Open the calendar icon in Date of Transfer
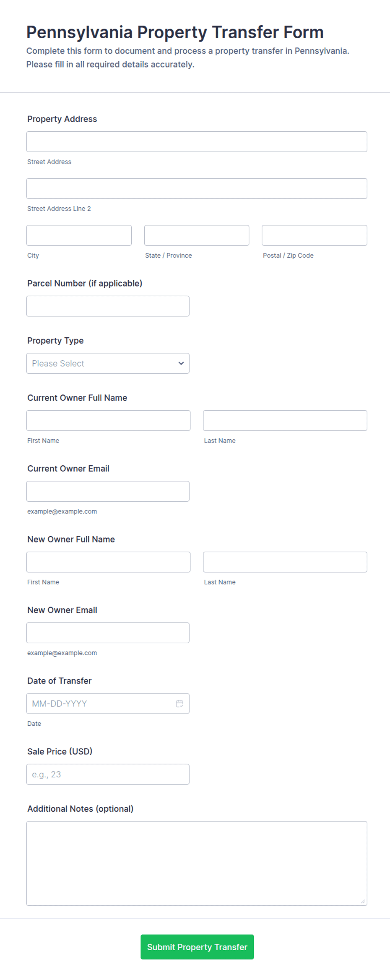This screenshot has width=390, height=980. (x=179, y=704)
